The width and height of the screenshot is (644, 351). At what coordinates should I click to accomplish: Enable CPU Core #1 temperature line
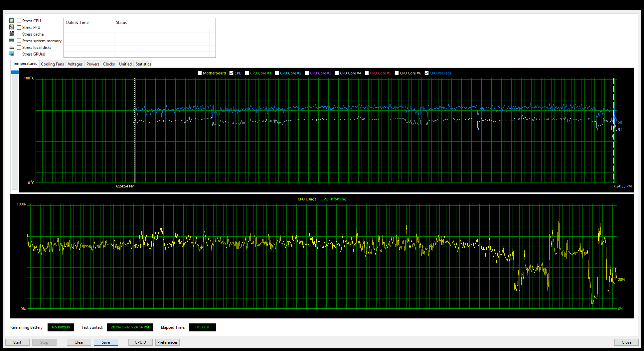coord(247,73)
